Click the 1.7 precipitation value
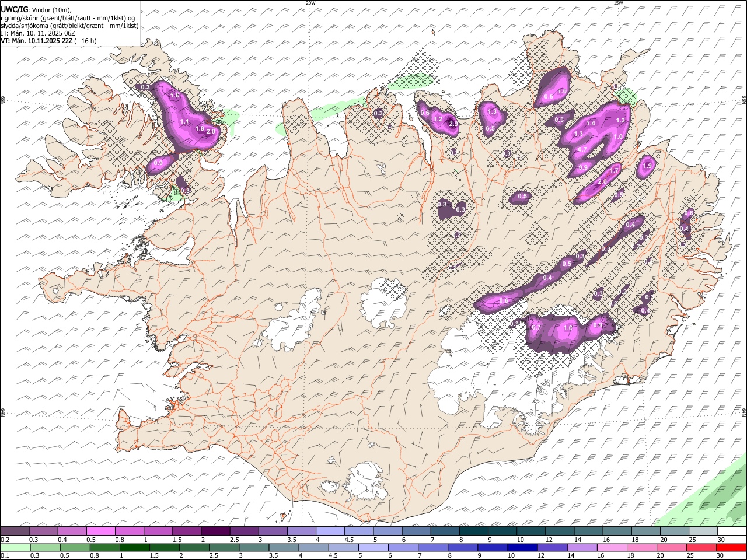This screenshot has width=747, height=560. (614, 171)
